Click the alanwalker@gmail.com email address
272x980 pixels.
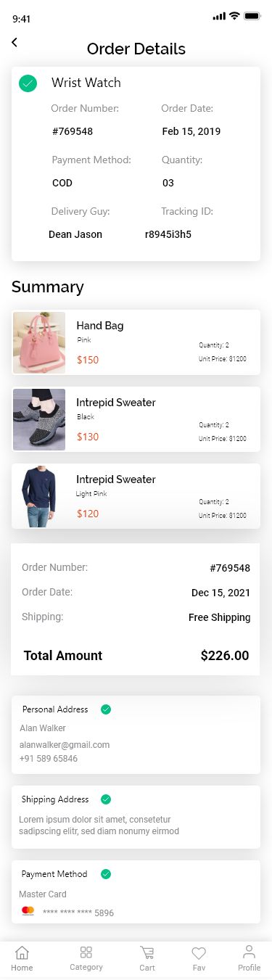tap(65, 745)
